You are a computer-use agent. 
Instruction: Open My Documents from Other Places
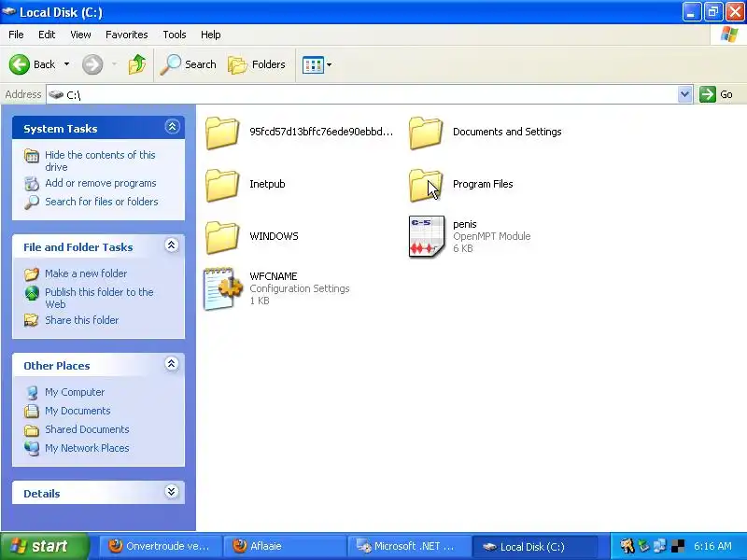[78, 411]
